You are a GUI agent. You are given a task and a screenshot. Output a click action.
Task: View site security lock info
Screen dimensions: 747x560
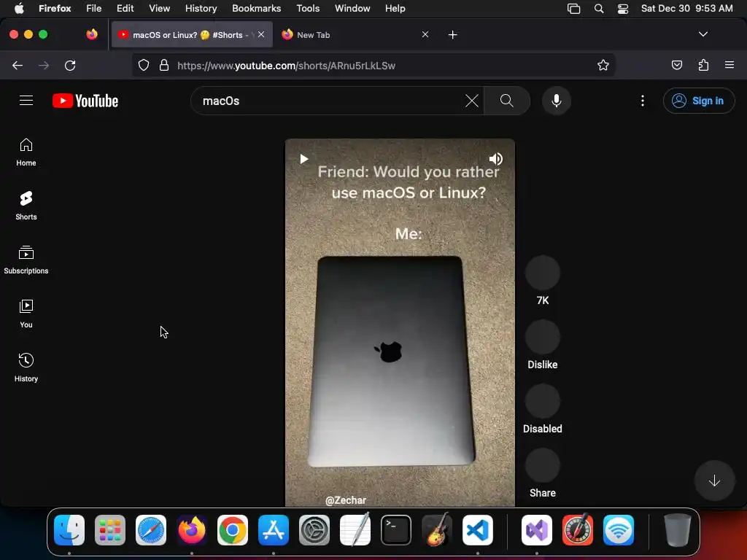pyautogui.click(x=164, y=65)
